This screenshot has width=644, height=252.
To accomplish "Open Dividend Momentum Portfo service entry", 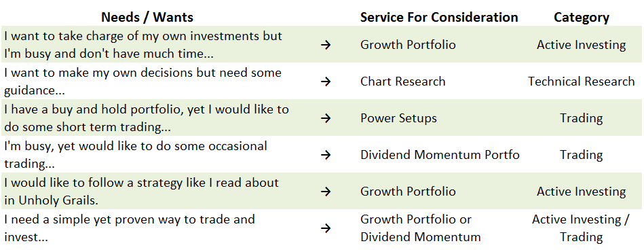I will click(440, 155).
